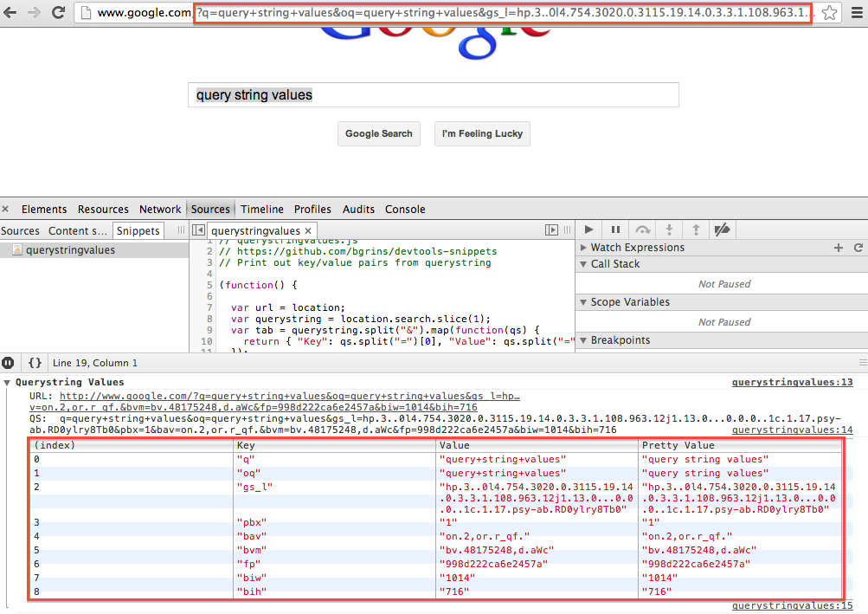Select the Content scripts navigator tab
868x614 pixels.
tap(78, 230)
